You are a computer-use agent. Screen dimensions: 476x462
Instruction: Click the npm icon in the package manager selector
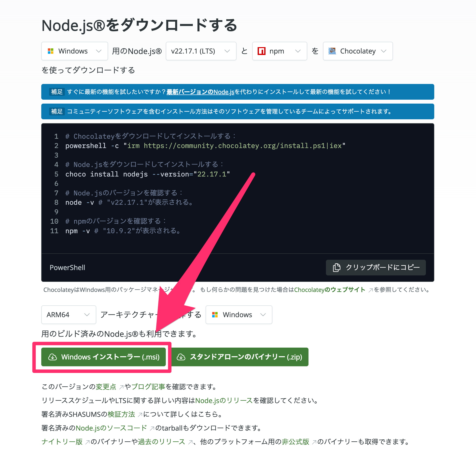point(262,51)
